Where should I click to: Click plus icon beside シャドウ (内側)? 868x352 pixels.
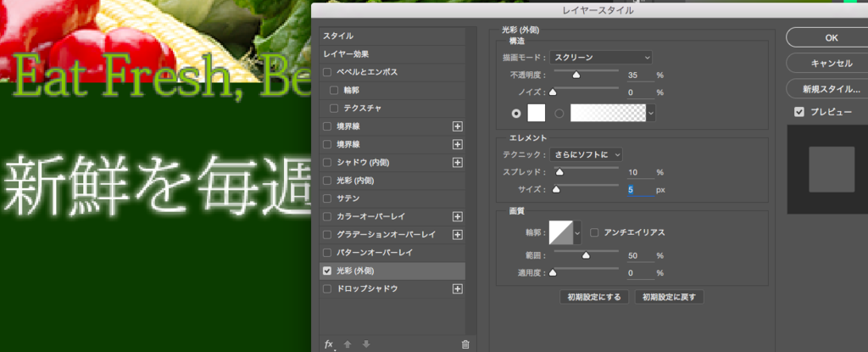(457, 162)
